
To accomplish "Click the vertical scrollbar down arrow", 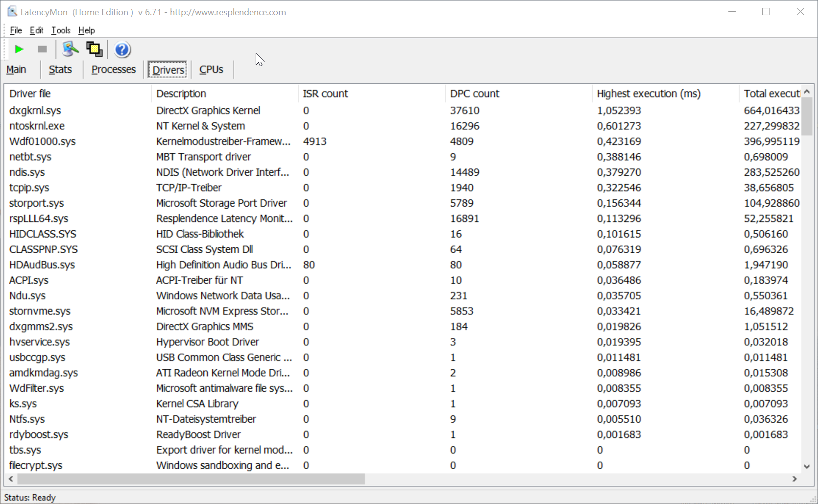I will [807, 467].
